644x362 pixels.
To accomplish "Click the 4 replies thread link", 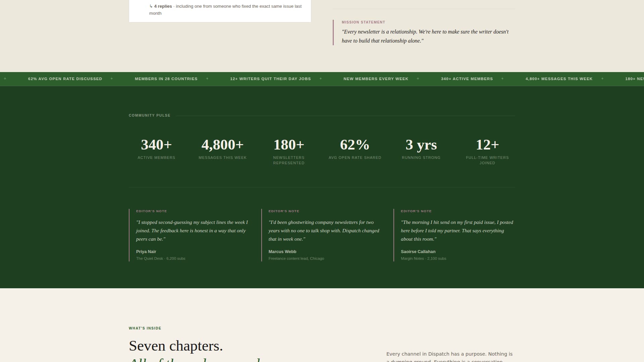I will point(163,6).
